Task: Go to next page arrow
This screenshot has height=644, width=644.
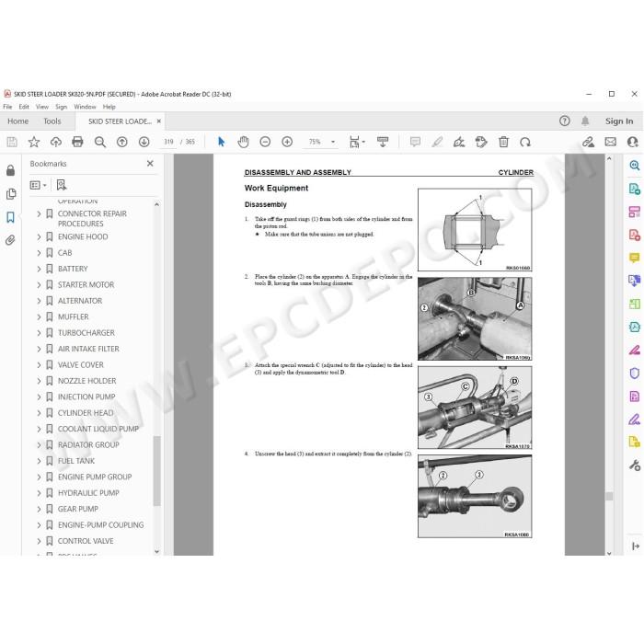Action: [144, 142]
